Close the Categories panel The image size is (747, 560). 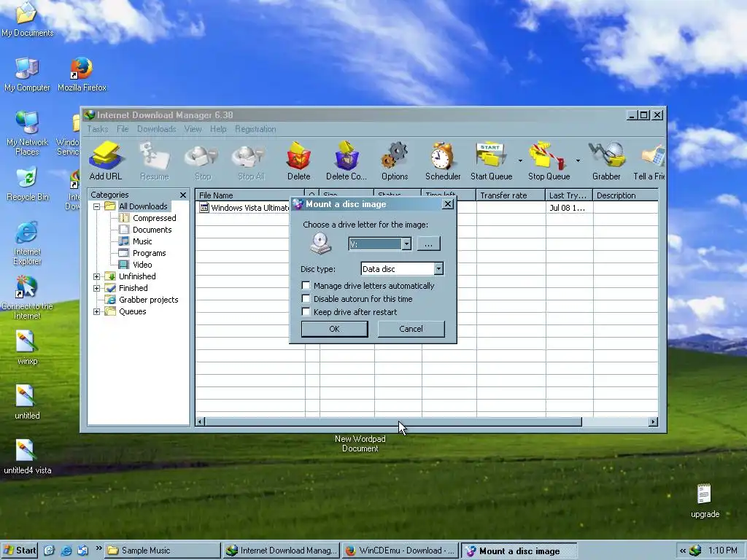click(x=183, y=195)
